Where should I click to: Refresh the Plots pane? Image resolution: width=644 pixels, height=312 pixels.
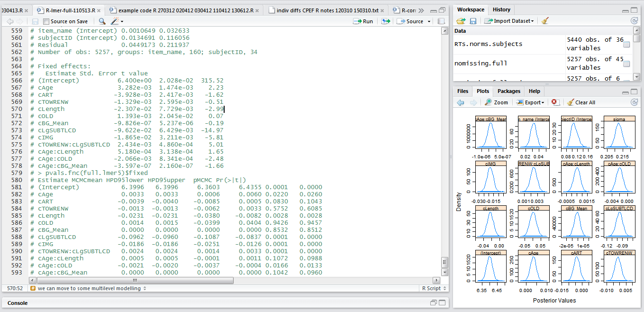[634, 102]
